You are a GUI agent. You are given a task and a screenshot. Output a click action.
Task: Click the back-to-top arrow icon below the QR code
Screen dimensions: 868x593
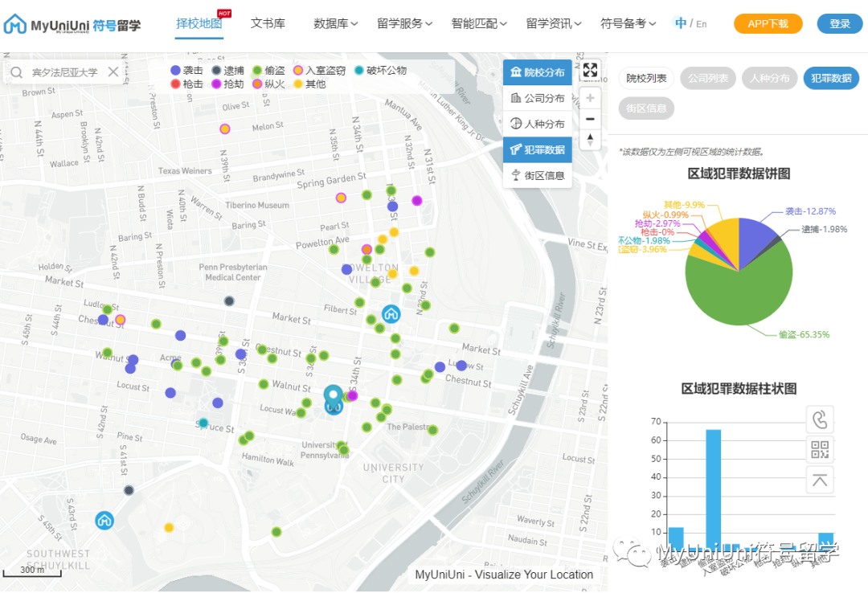820,480
